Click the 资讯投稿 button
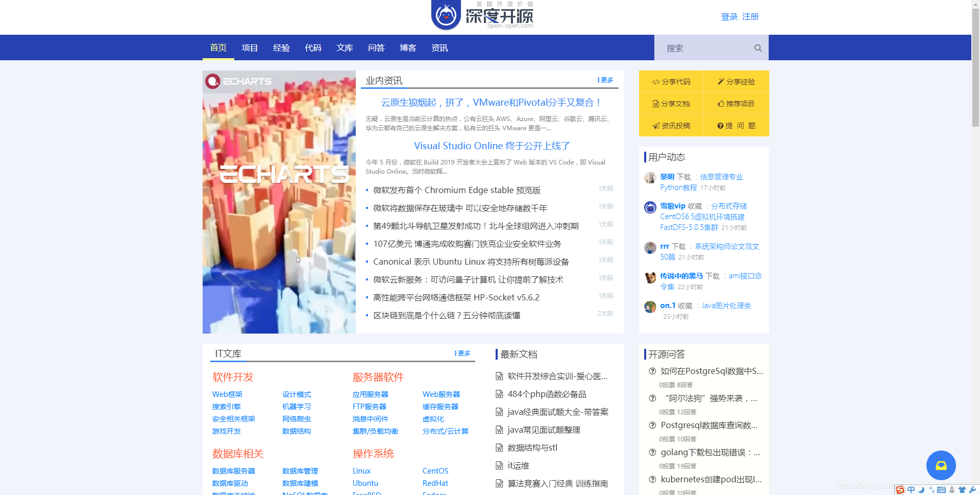Screen dimensions: 980x495 pyautogui.click(x=671, y=126)
